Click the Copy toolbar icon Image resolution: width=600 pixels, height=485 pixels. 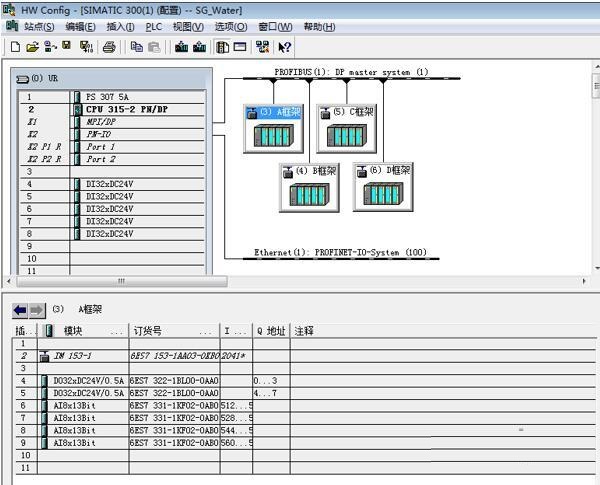tap(137, 47)
